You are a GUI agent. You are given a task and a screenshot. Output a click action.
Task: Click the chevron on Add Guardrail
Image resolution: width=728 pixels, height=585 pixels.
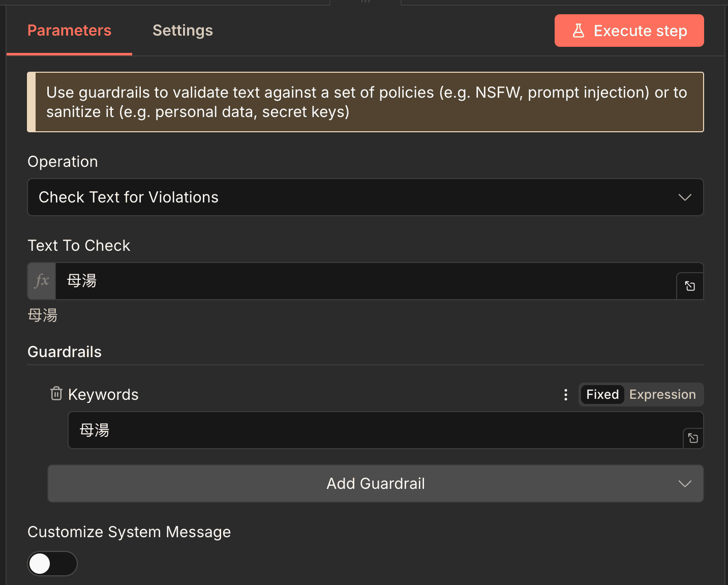point(685,484)
